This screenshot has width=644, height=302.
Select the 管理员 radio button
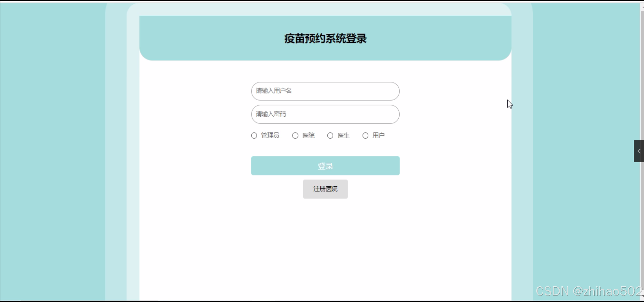(x=254, y=136)
